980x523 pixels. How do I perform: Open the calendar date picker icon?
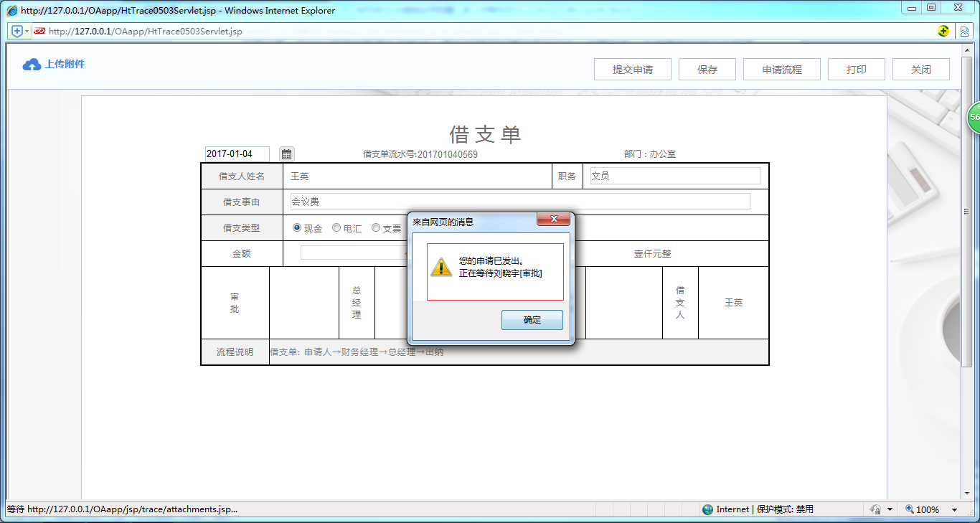[x=286, y=154]
